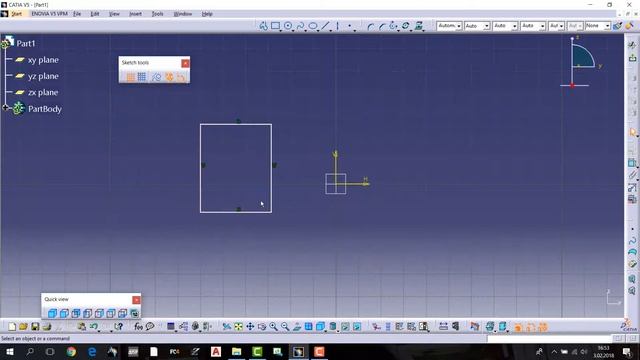Click the Zoom In magnifier

273,327
